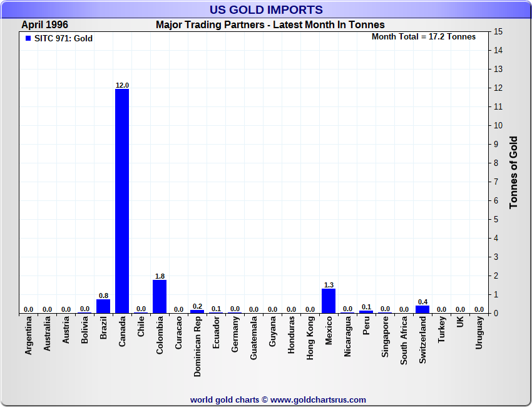Click the Canada bar at 12.0 tonnes
The height and width of the screenshot is (407, 532).
tap(122, 200)
